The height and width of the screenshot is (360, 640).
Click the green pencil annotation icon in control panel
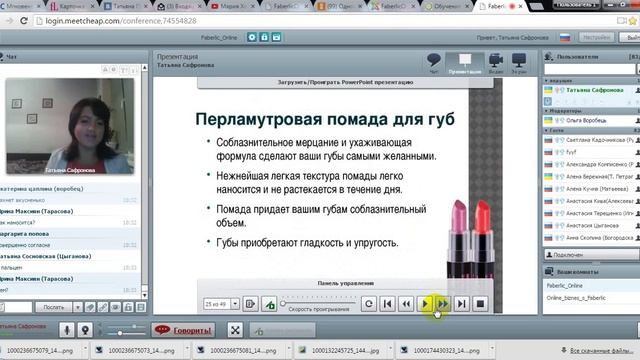(269, 304)
